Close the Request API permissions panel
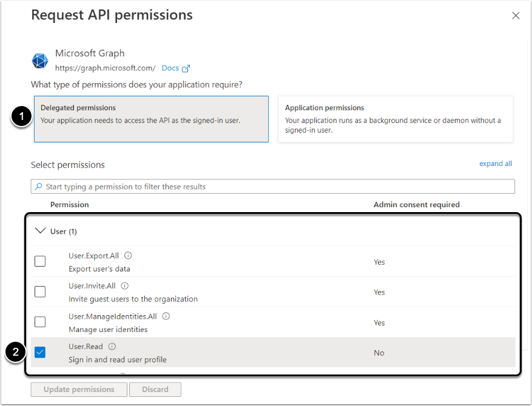Image resolution: width=532 pixels, height=406 pixels. (516, 16)
